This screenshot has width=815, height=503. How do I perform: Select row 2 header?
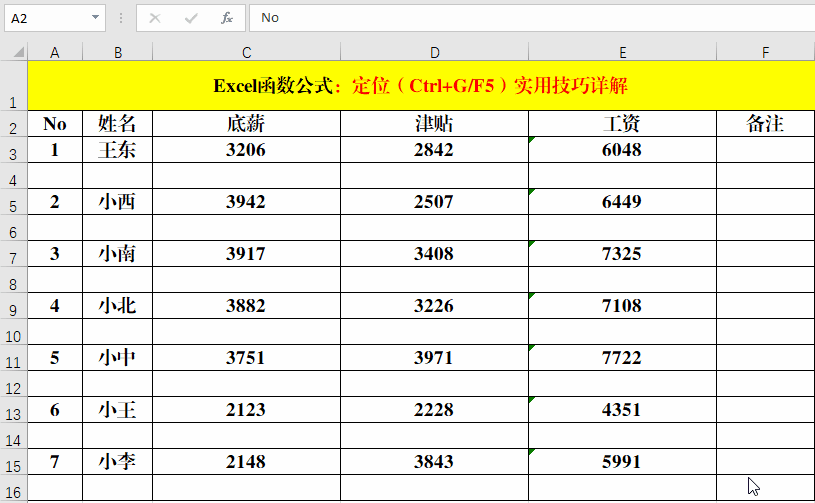14,124
